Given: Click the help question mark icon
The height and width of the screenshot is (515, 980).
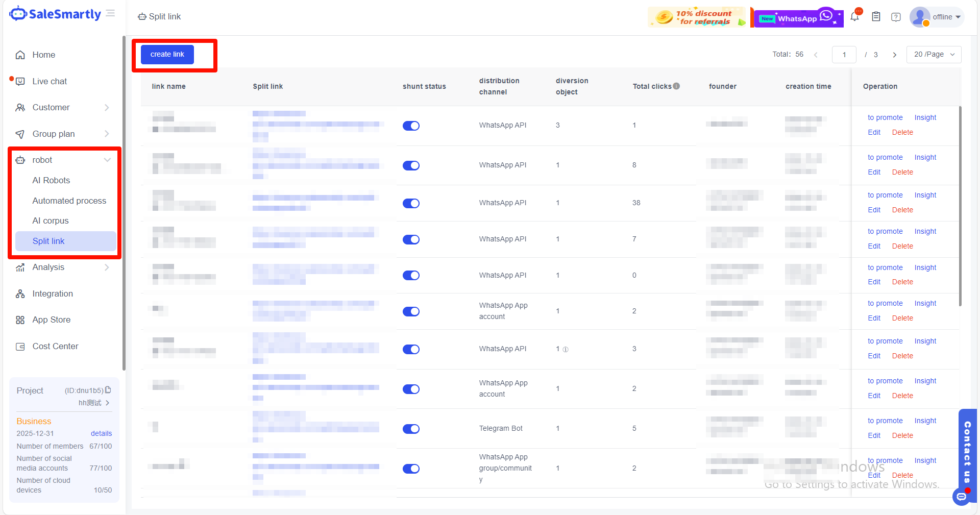Looking at the screenshot, I should coord(896,17).
